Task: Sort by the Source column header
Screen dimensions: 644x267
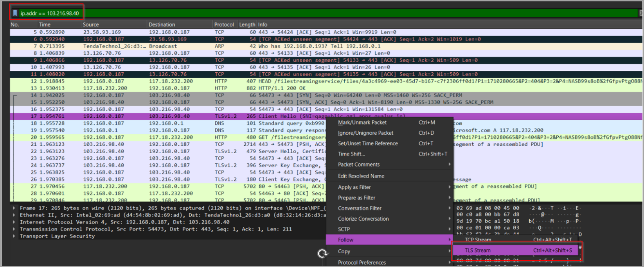Action: click(x=91, y=24)
